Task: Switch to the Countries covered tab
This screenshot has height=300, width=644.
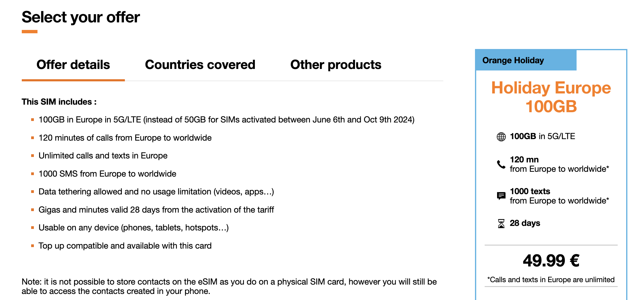Action: tap(200, 65)
